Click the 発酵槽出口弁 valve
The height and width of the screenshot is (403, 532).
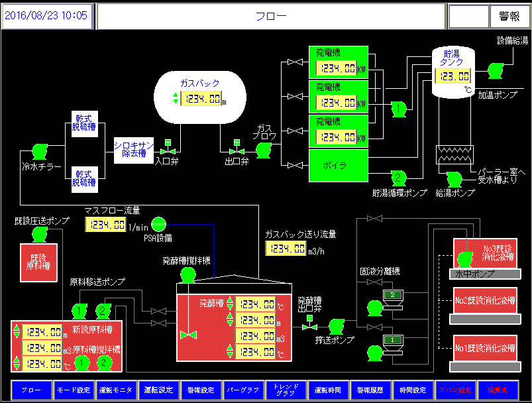pos(309,323)
